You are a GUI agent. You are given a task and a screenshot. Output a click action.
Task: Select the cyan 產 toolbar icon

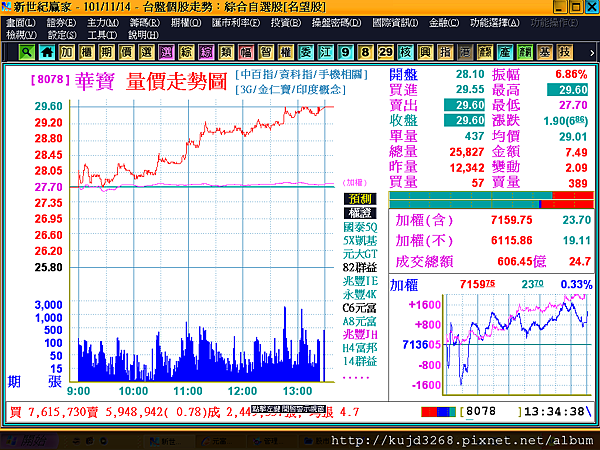tap(505, 52)
